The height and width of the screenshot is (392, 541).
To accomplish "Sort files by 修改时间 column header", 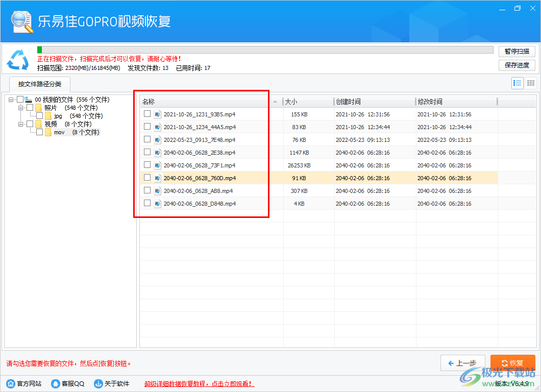I will point(457,102).
